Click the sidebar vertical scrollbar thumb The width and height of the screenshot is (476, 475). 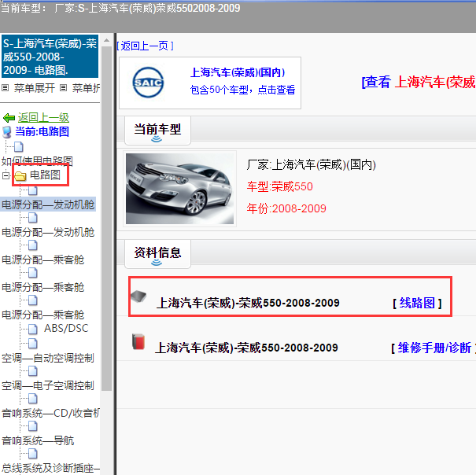pyautogui.click(x=106, y=219)
